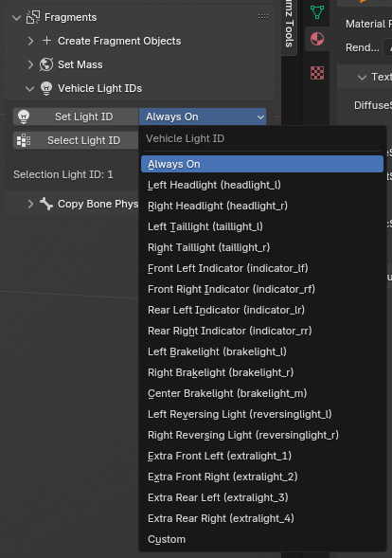Click the bone icon beside Copy Bone Physics
Viewport: 392px width, 558px height.
pos(46,204)
